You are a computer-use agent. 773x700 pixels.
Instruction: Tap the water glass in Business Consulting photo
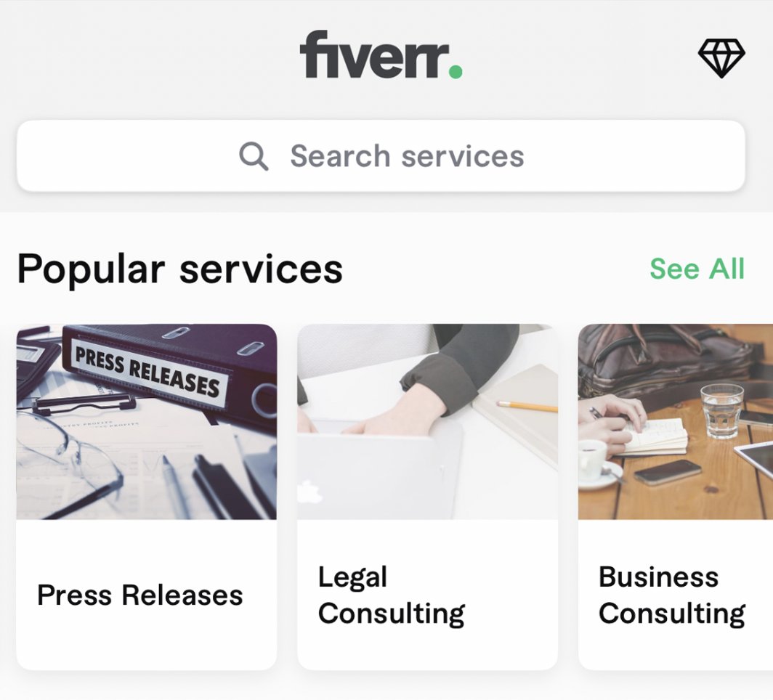coord(721,411)
